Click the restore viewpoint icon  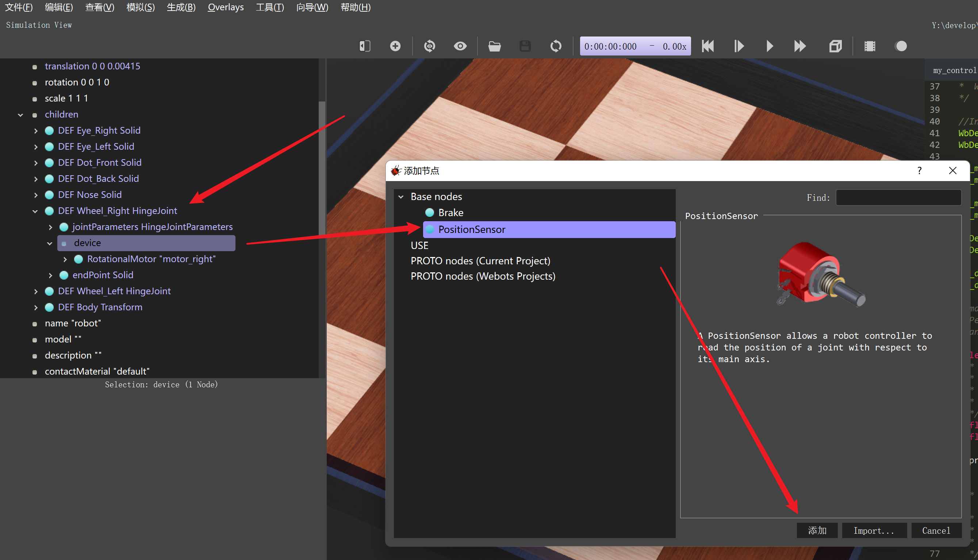tap(429, 46)
